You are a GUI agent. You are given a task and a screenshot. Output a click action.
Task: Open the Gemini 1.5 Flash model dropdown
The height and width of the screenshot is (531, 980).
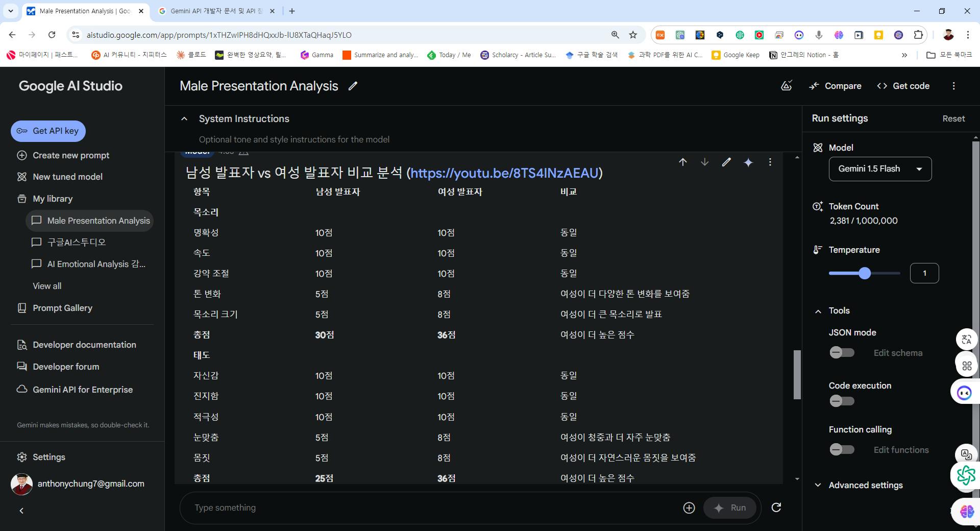880,169
